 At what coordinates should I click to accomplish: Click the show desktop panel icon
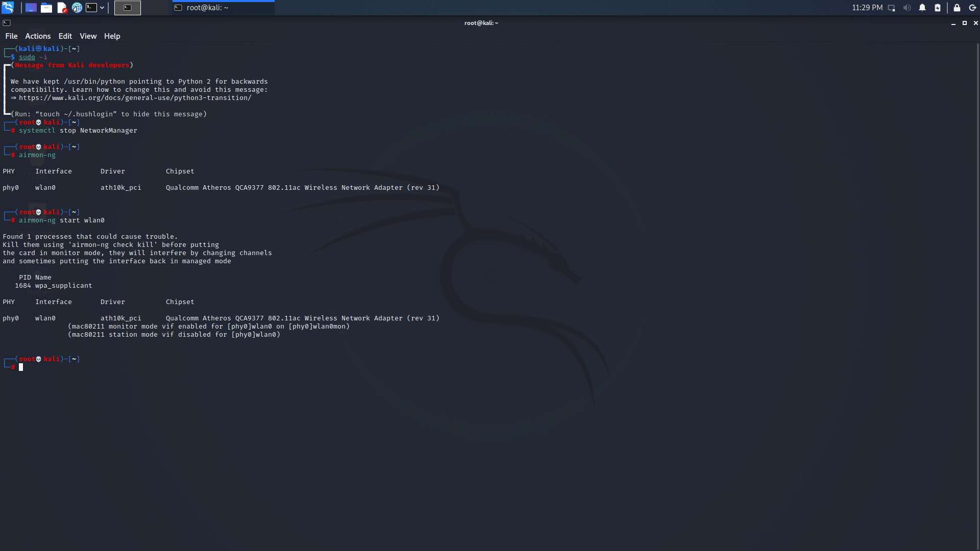point(31,8)
